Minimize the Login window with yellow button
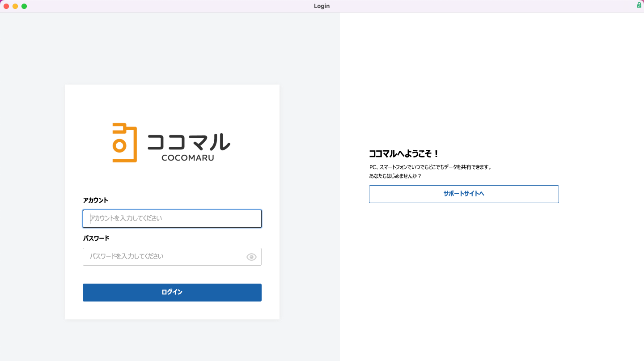This screenshot has width=644, height=361. pyautogui.click(x=15, y=6)
